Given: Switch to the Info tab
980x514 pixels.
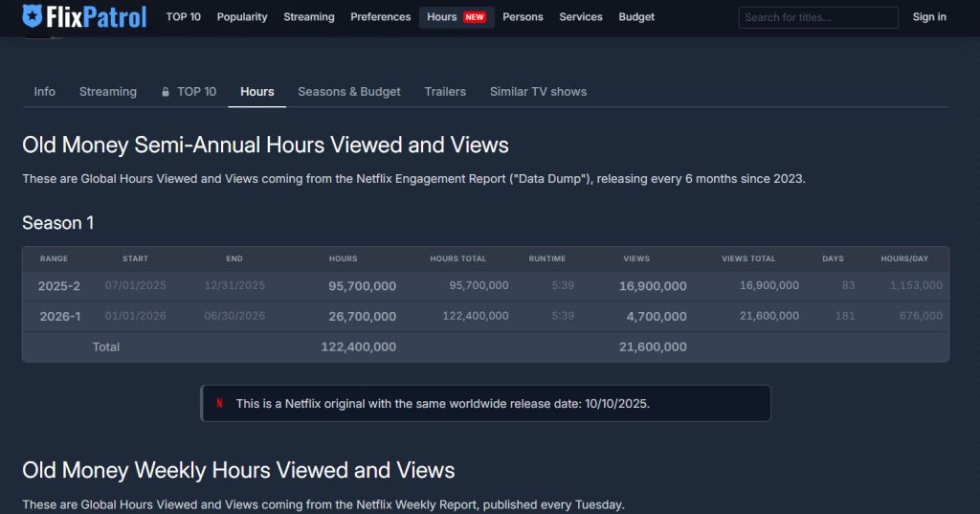Looking at the screenshot, I should [x=44, y=91].
